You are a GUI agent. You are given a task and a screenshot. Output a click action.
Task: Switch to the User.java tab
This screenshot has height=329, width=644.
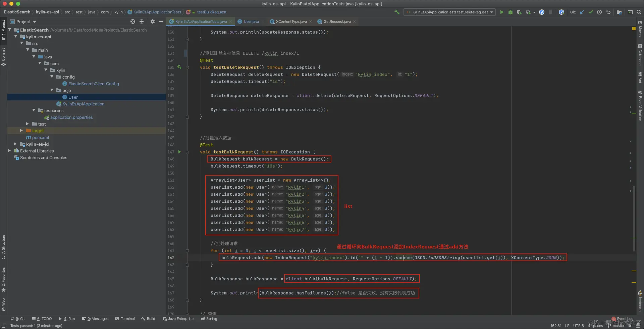coord(251,21)
